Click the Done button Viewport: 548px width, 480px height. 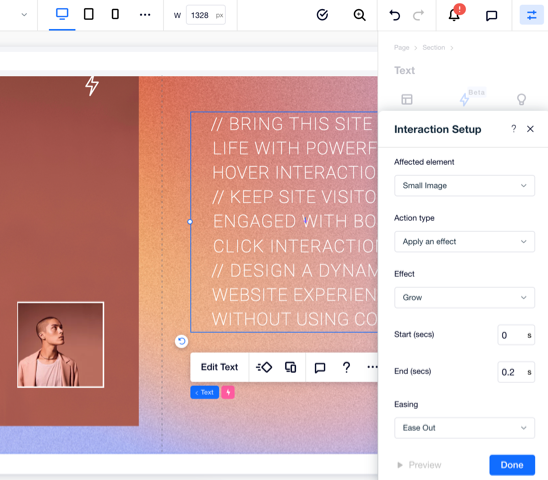point(512,465)
